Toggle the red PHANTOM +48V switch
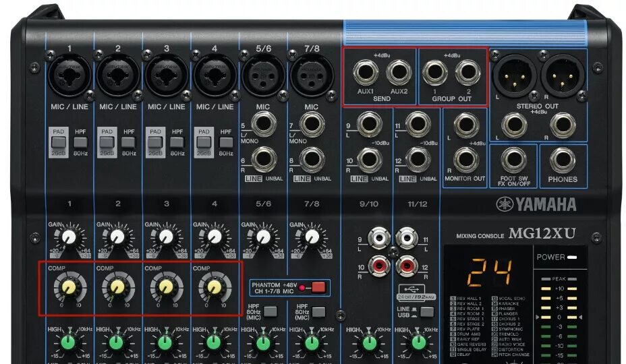 coord(318,287)
